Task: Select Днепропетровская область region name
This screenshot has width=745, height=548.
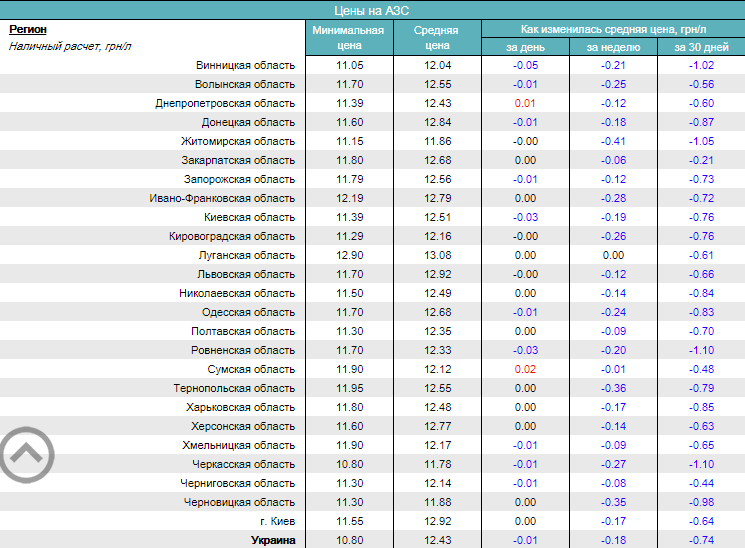Action: 225,103
